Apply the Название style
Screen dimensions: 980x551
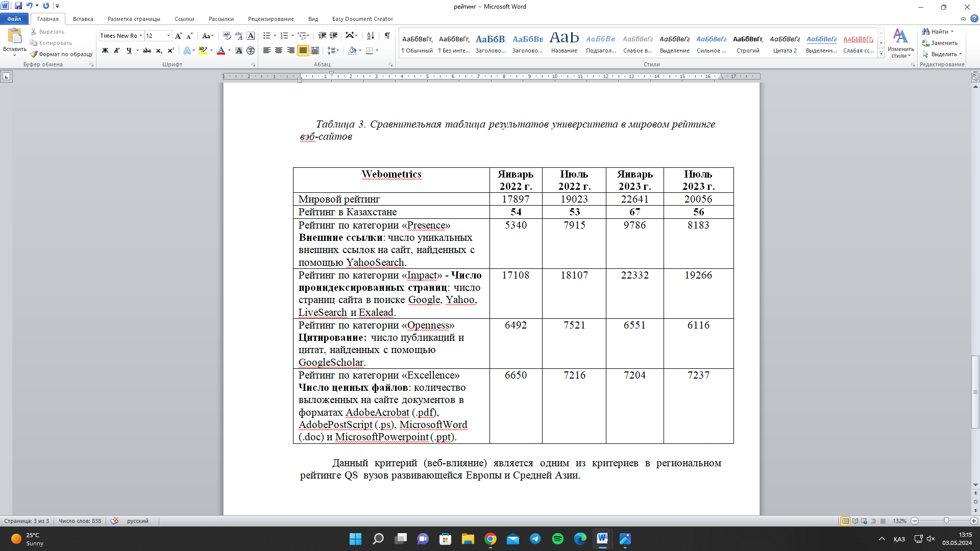[564, 42]
